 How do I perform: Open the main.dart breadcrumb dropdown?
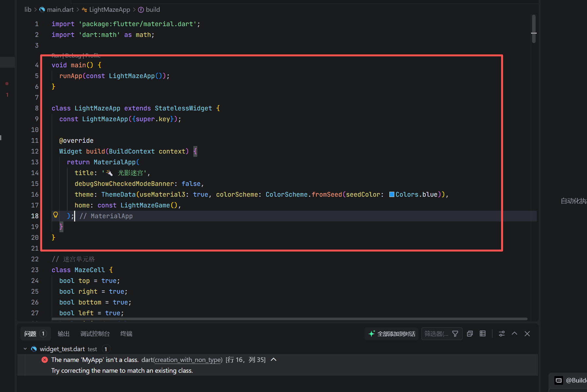point(60,9)
